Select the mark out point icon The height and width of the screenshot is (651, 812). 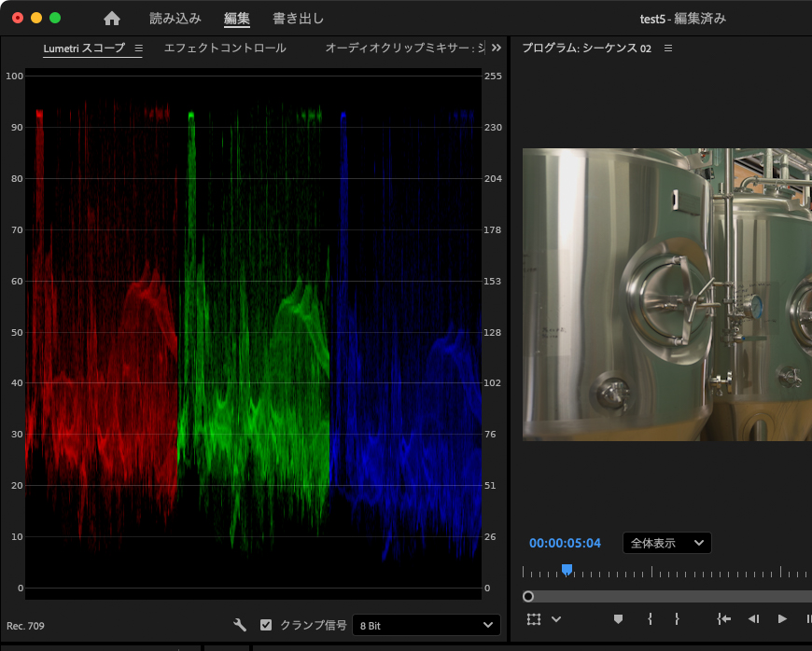(676, 618)
